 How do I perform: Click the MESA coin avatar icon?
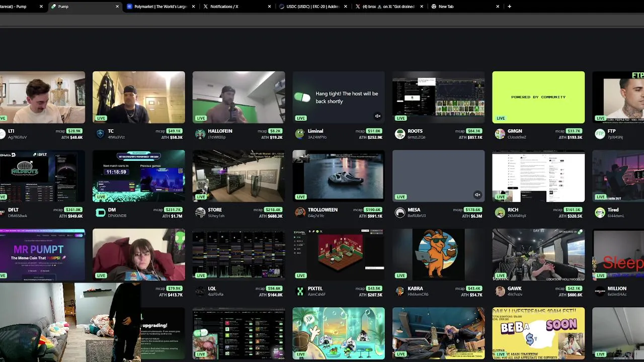click(x=400, y=213)
